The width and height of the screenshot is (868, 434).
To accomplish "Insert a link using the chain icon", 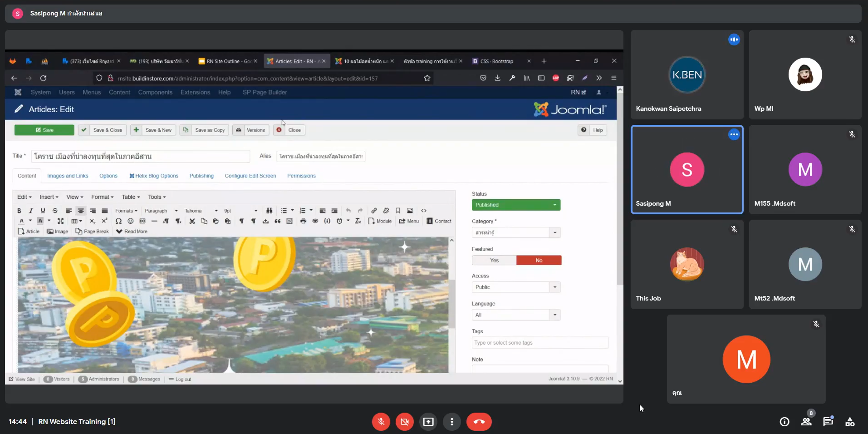I will coord(374,211).
